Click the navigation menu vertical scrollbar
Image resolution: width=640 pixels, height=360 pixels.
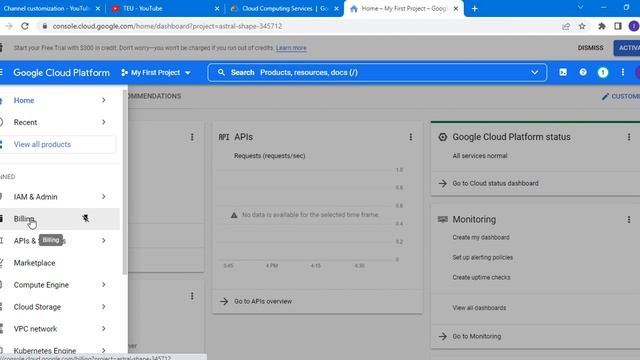tap(124, 182)
